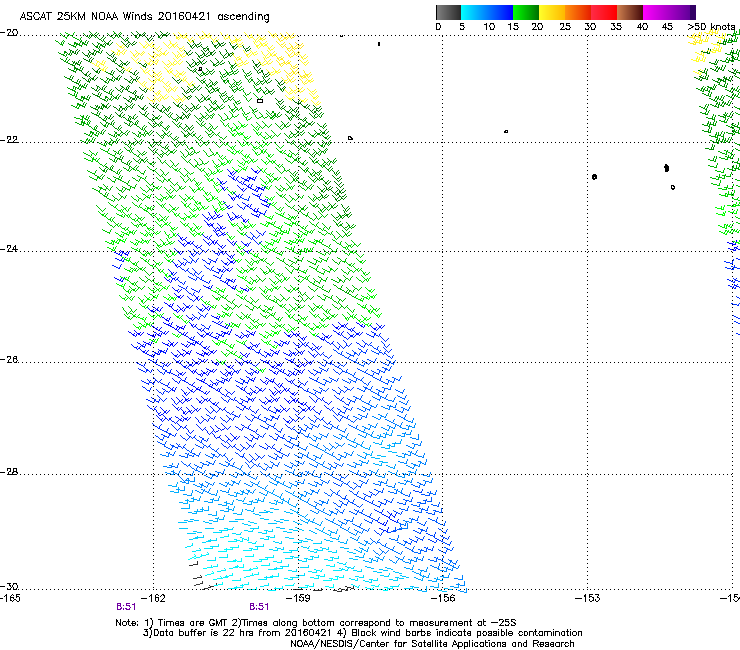This screenshot has height=650, width=740.
Task: Click the legend label '30' under color bar
Action: click(590, 27)
